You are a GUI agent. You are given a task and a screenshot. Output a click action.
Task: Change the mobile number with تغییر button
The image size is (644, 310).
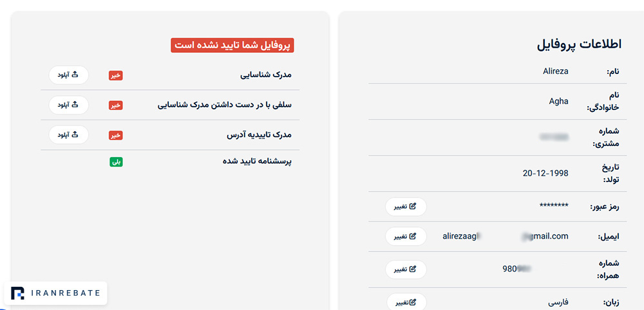pos(406,269)
